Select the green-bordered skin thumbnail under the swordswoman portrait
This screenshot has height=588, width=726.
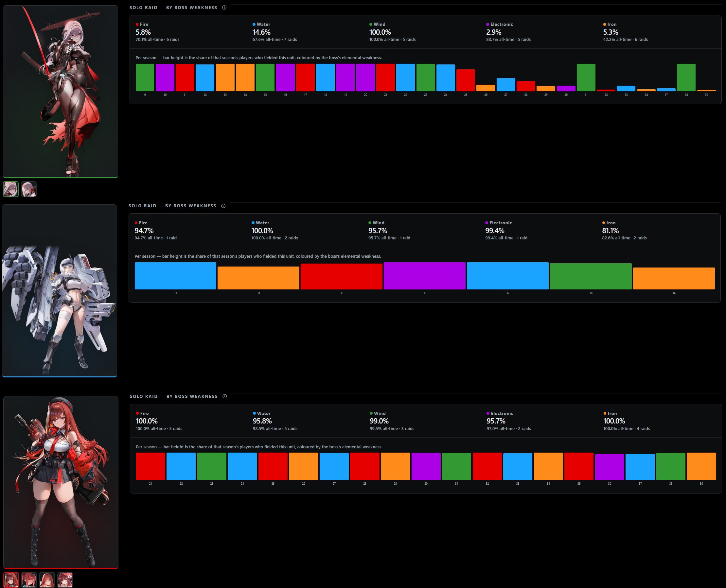[11, 189]
